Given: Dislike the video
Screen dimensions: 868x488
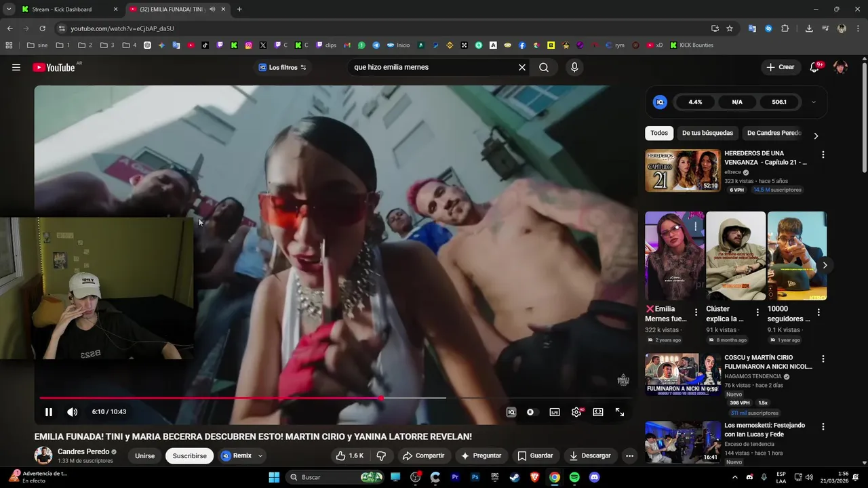Looking at the screenshot, I should point(381,455).
